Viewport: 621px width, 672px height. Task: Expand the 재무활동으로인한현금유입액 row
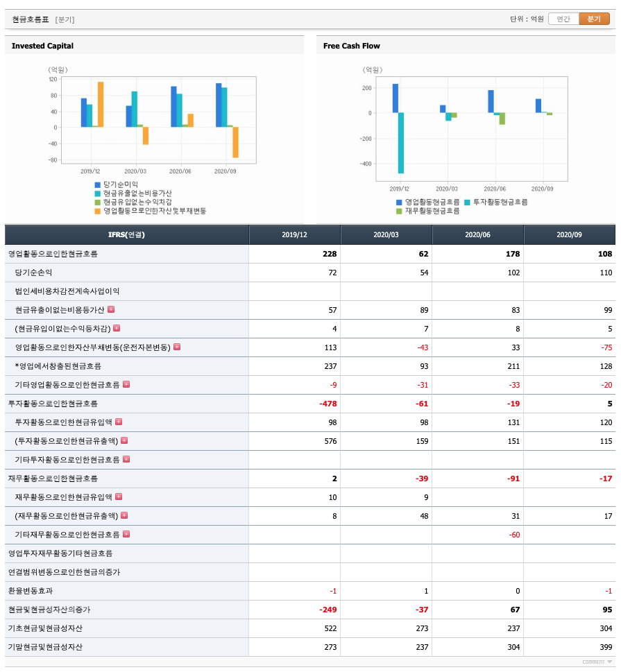(119, 497)
